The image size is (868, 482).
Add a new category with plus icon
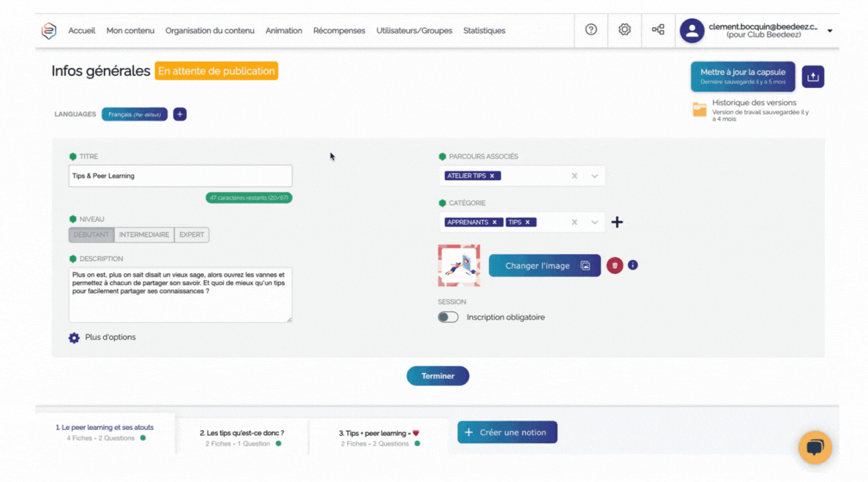[617, 223]
